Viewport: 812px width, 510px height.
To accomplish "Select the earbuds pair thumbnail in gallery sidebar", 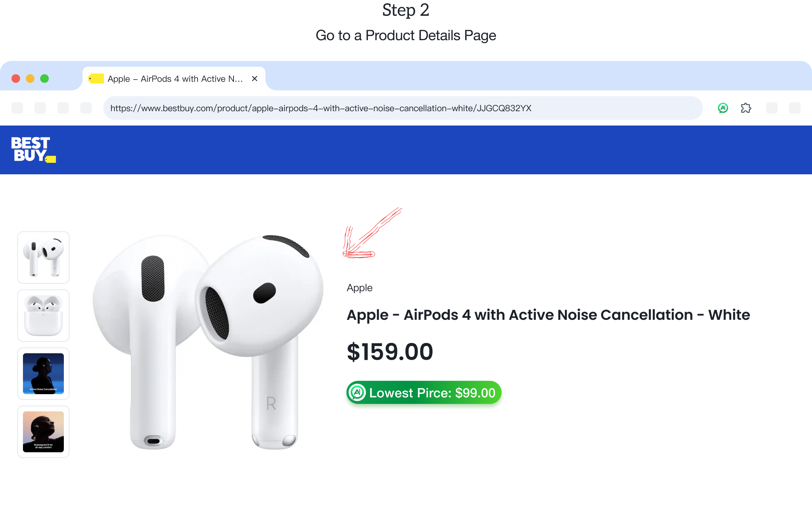I will pos(43,257).
